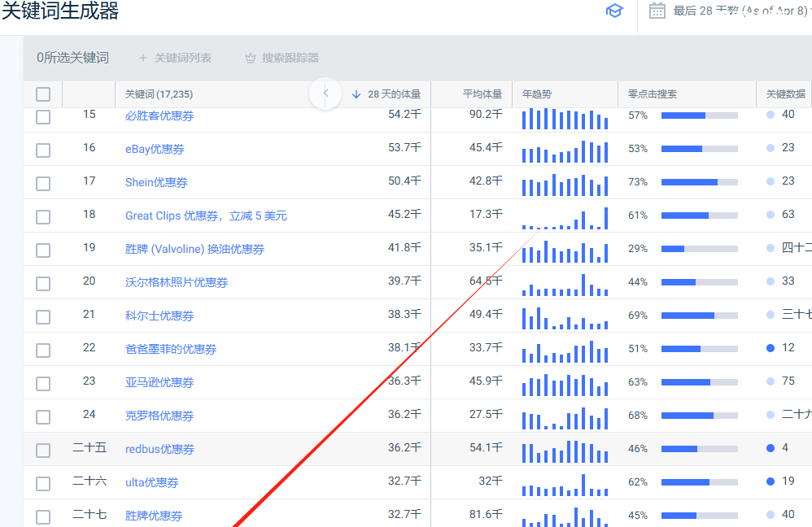
Task: Click the 53.7千 volume for eBay优惠券
Action: pos(404,147)
